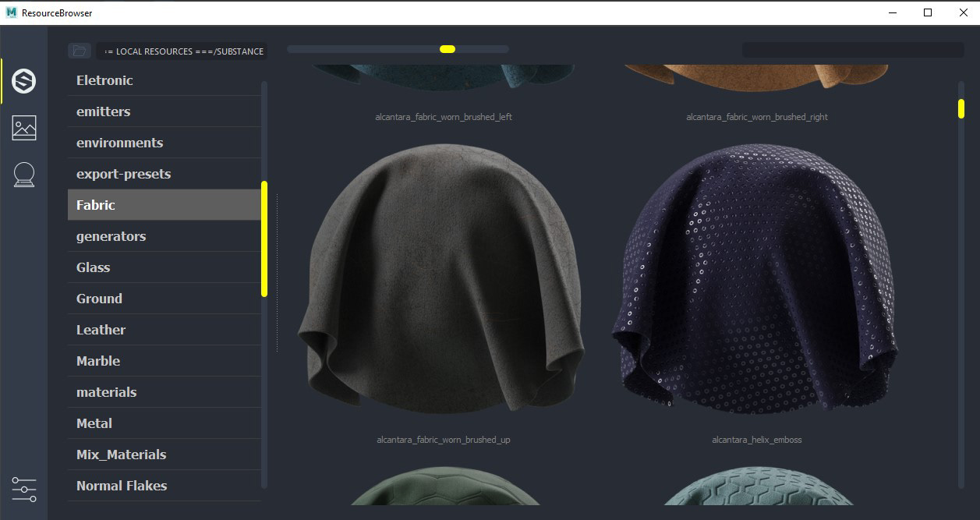Click the category list scrollbar thumb
The width and height of the screenshot is (980, 520).
(264, 239)
